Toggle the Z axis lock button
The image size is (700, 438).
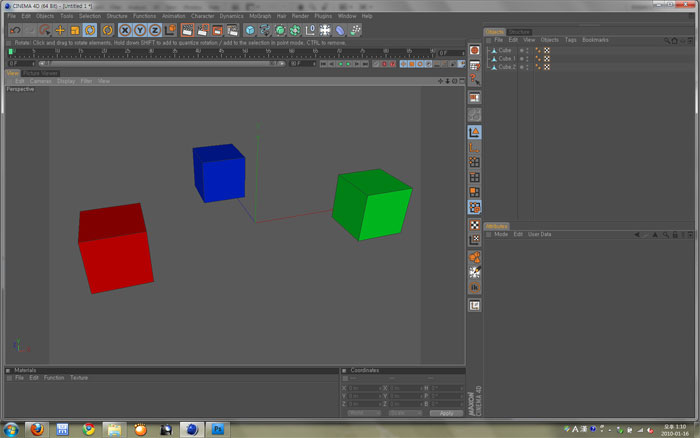[154, 30]
